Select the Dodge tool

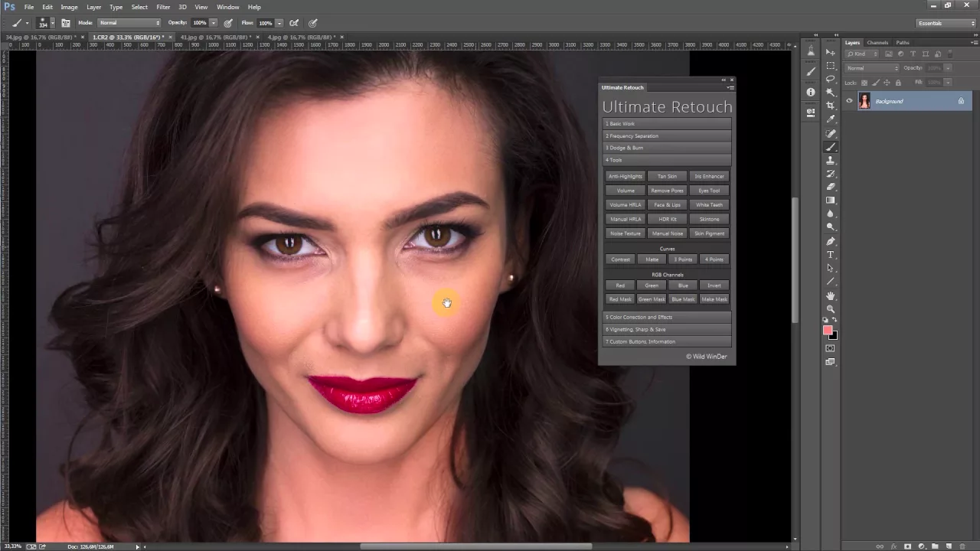(831, 227)
